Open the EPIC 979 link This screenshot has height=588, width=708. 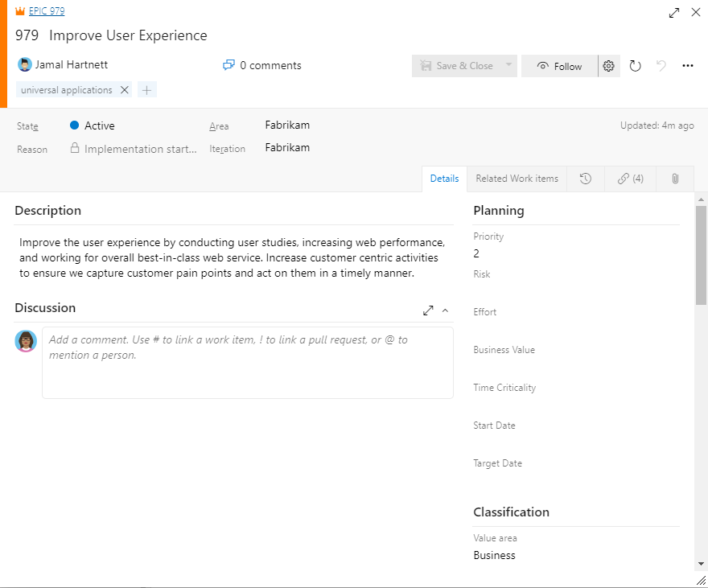click(x=47, y=10)
